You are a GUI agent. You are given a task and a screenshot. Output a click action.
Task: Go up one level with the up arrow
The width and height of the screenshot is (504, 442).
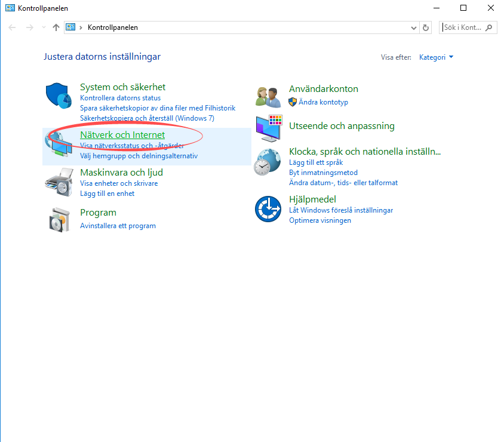(x=56, y=27)
